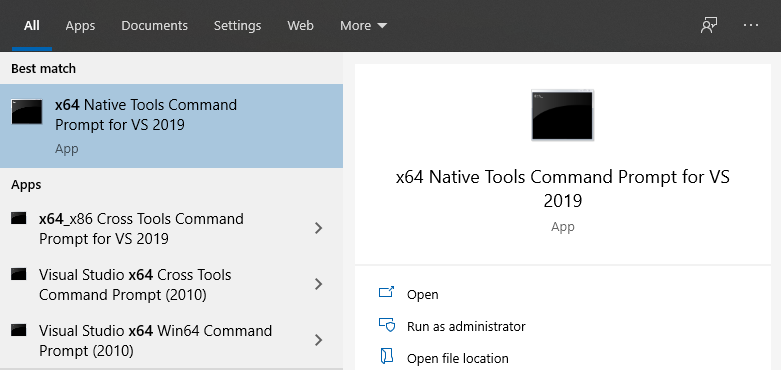Expand x64_x86 Cross Tools result chevron
The height and width of the screenshot is (370, 781).
[319, 228]
